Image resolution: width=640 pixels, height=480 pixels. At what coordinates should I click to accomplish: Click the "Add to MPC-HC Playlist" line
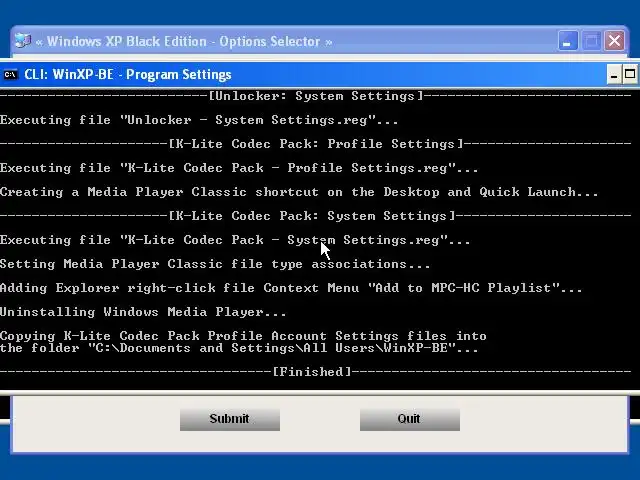pyautogui.click(x=291, y=288)
